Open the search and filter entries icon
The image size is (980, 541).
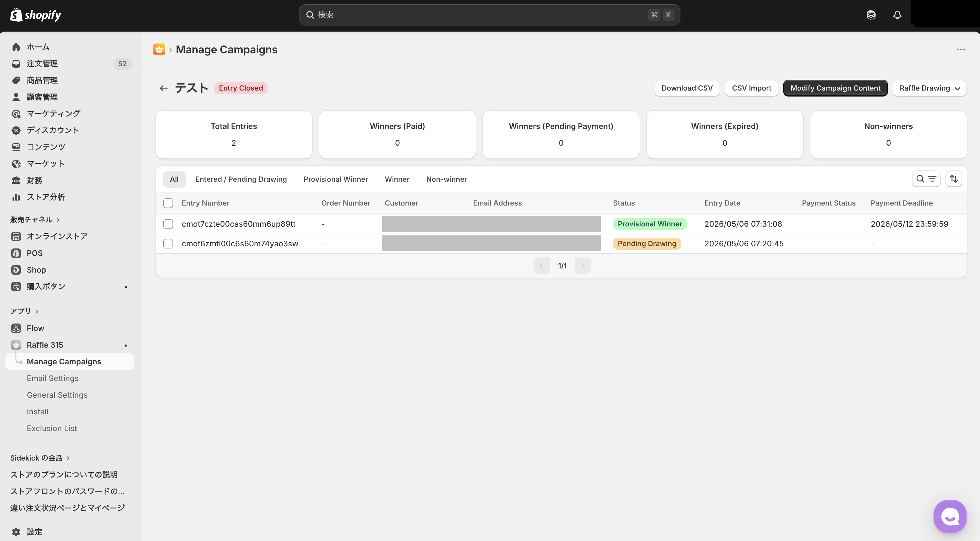point(926,179)
